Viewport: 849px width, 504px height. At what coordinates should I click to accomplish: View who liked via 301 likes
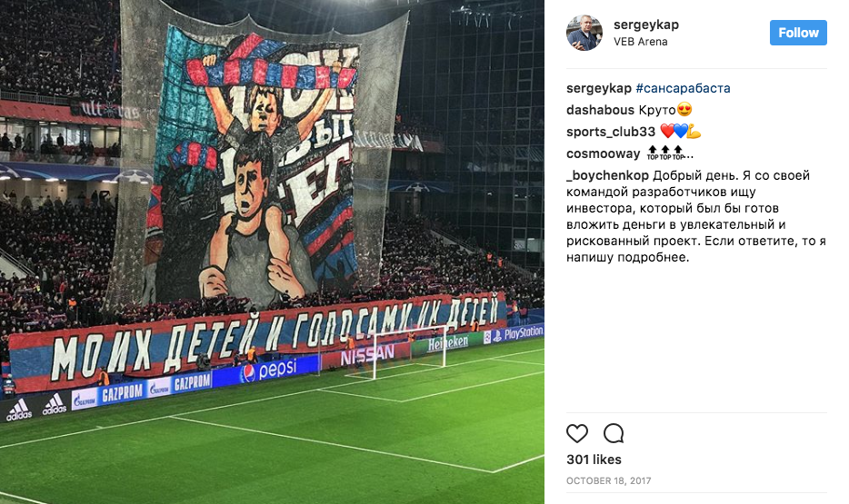[594, 460]
